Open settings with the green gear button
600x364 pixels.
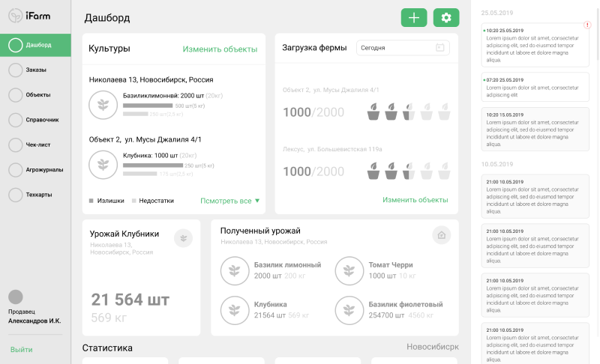pos(446,18)
